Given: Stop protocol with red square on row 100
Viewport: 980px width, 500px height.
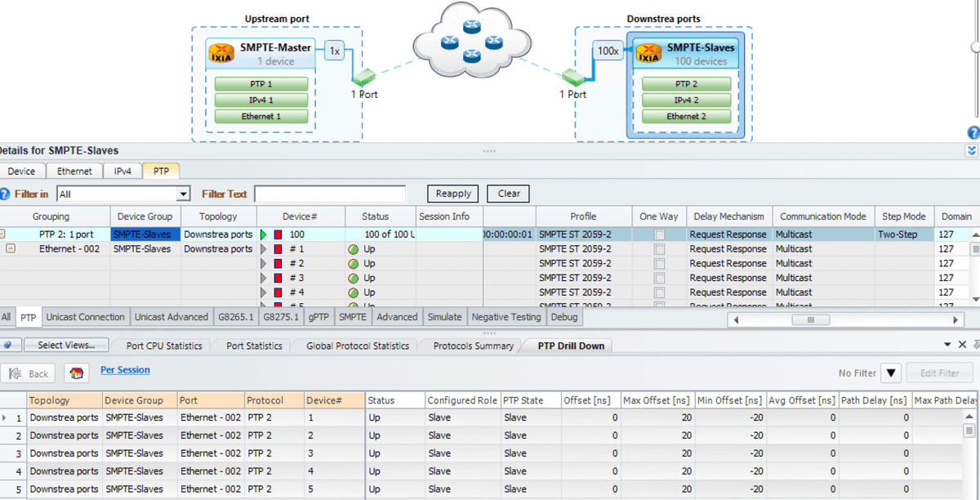Looking at the screenshot, I should 278,234.
